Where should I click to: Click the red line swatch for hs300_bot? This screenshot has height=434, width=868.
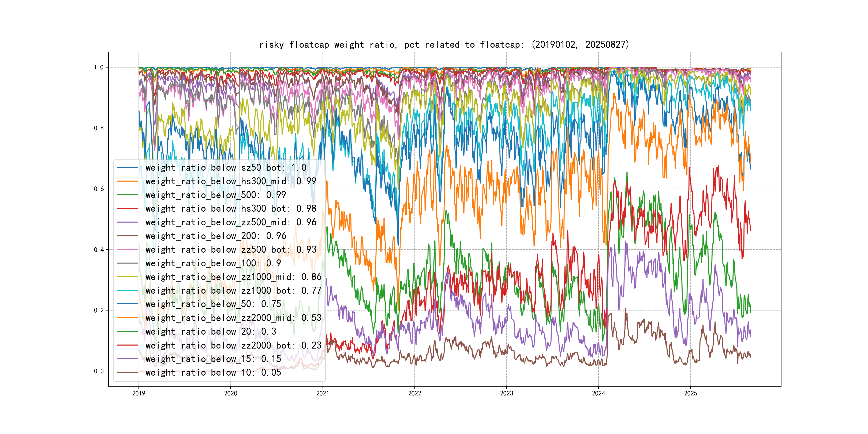click(x=127, y=209)
